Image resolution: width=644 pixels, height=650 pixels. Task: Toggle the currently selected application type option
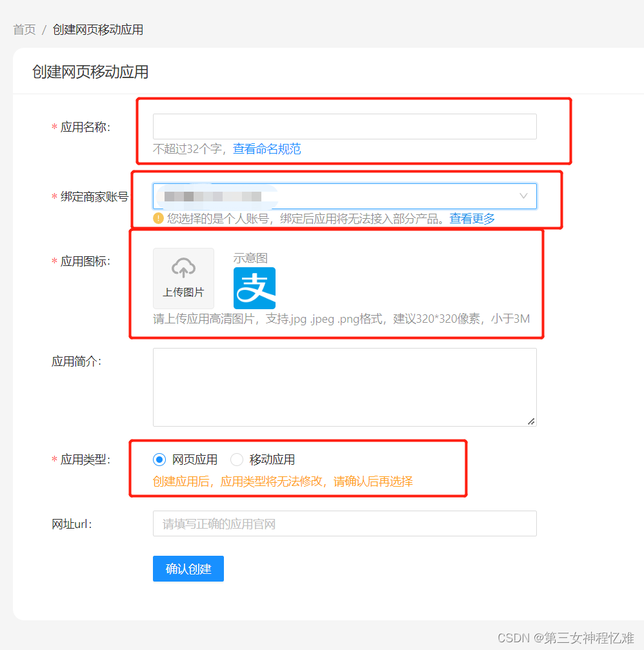click(158, 459)
